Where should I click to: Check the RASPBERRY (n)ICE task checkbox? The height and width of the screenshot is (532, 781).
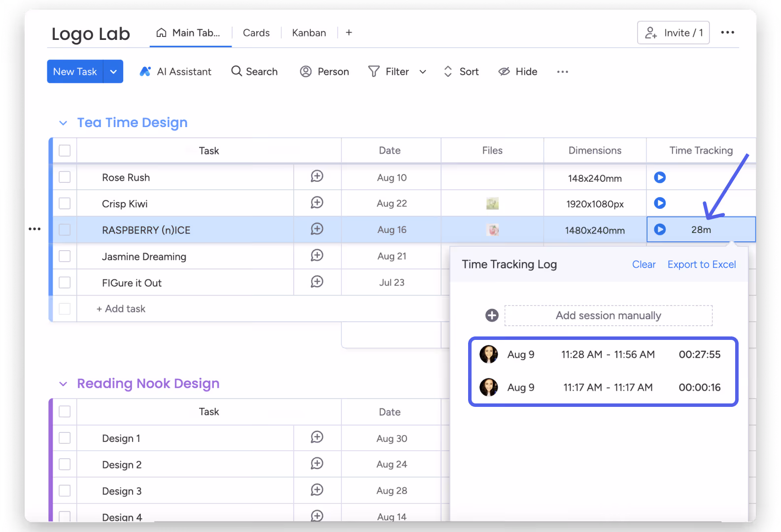[65, 230]
